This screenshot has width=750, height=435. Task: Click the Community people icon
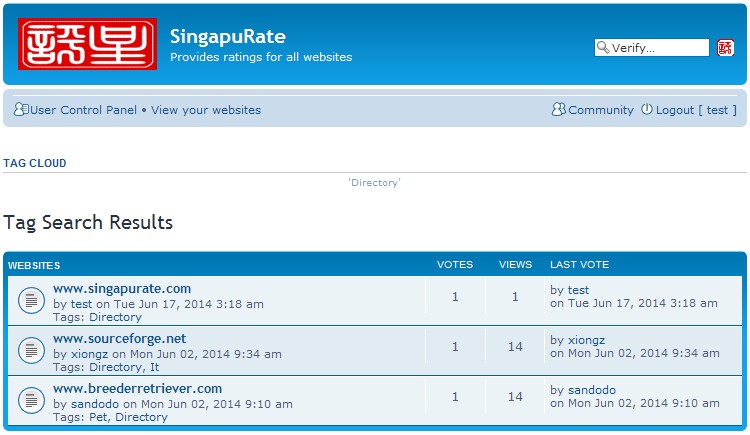pyautogui.click(x=558, y=110)
